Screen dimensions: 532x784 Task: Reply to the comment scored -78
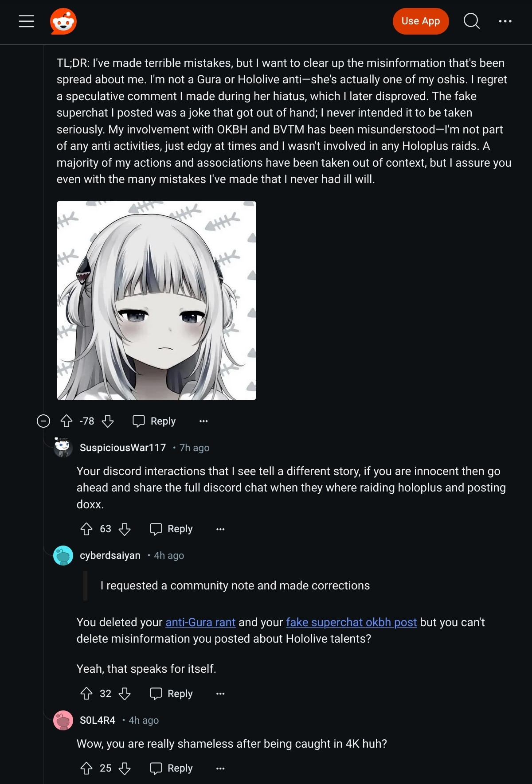154,421
